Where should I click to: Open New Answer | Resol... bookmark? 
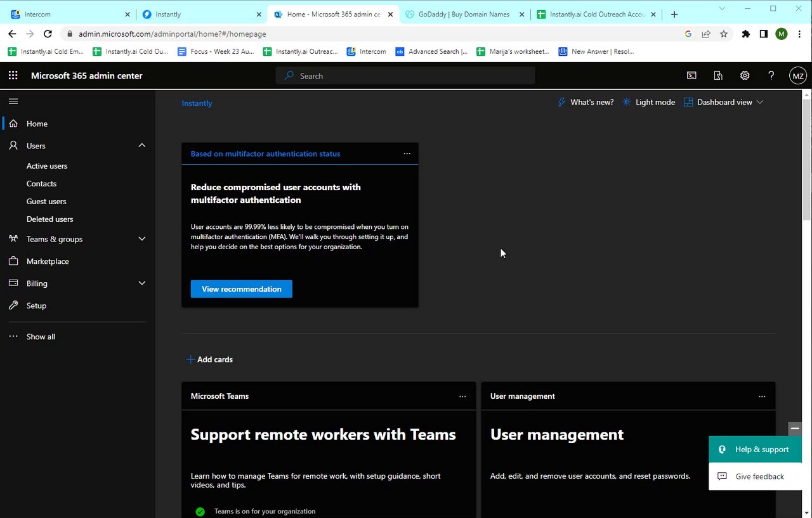click(596, 51)
